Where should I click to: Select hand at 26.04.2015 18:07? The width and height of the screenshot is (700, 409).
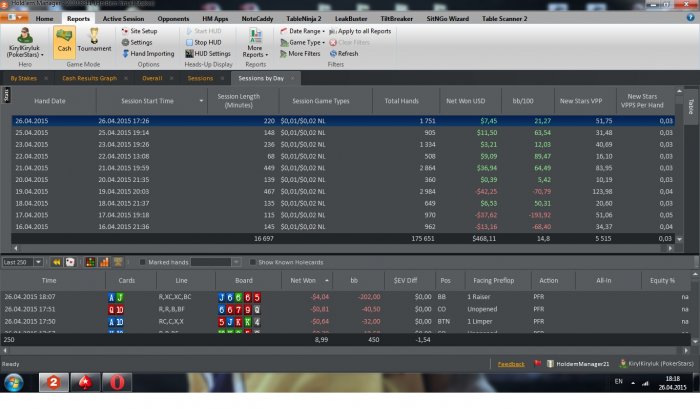tap(346, 297)
